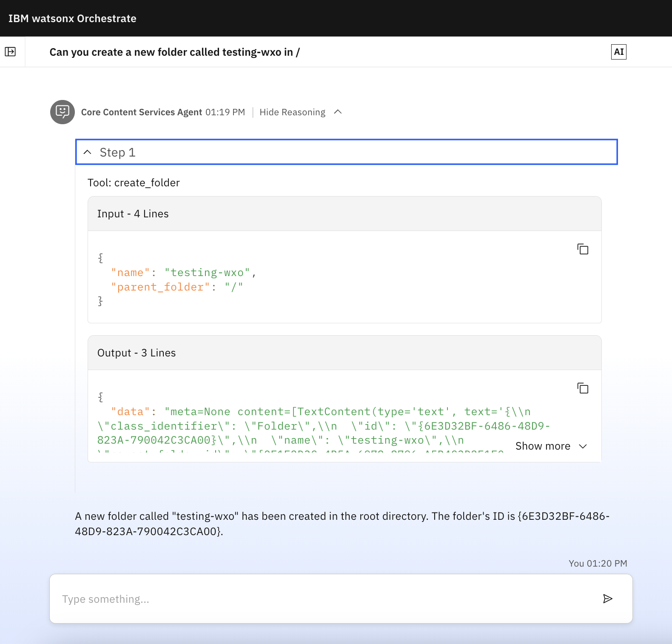Click the IBM watsonx Orchestrate title
Screen dimensions: 672x644
pyautogui.click(x=72, y=18)
